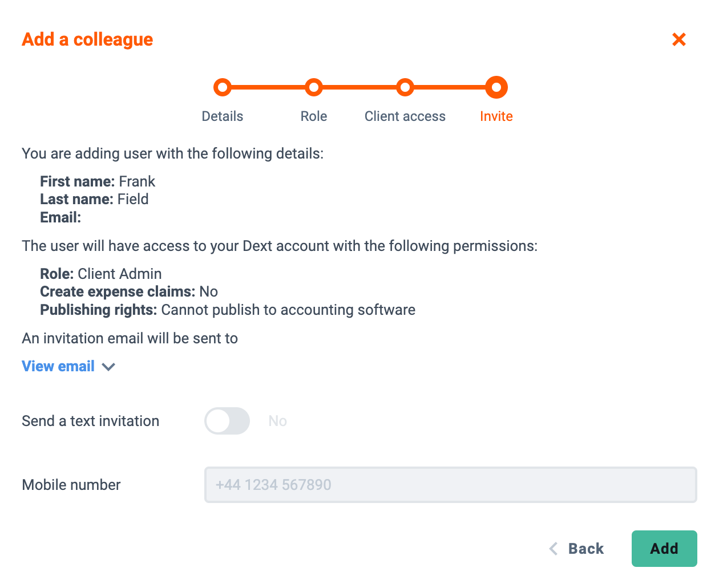Select the Invite step label
The height and width of the screenshot is (588, 719).
tap(496, 116)
